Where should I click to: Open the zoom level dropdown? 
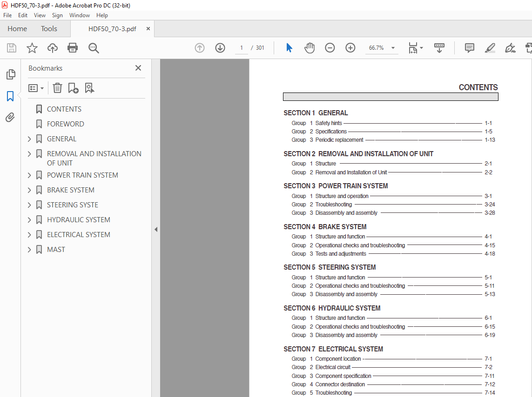(x=393, y=48)
